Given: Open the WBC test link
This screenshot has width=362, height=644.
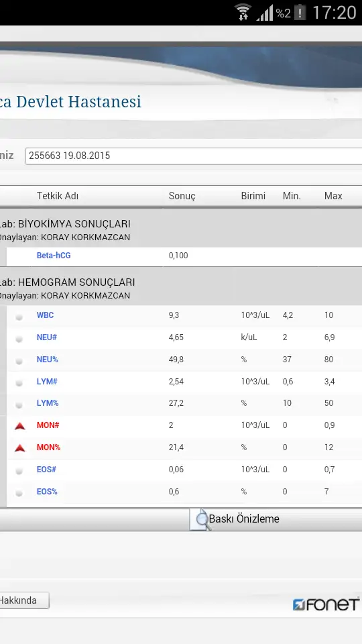Looking at the screenshot, I should [x=45, y=315].
